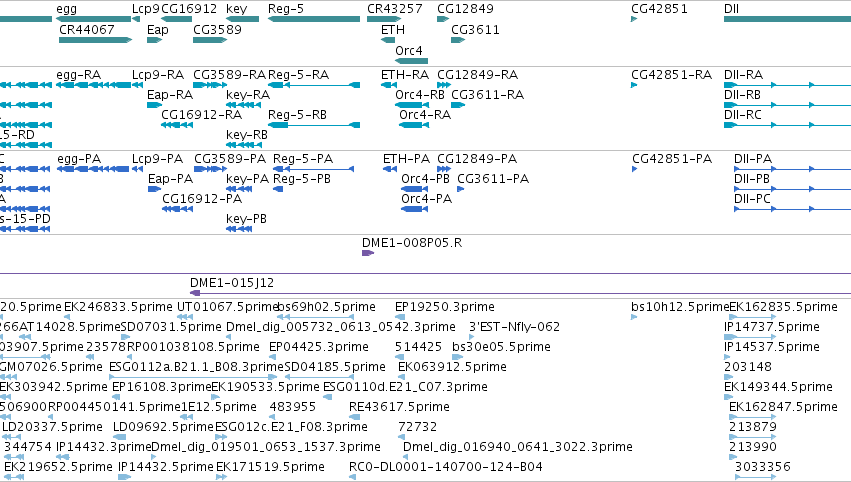The width and height of the screenshot is (851, 482).
Task: Select the DME1-015J12 BAC label
Action: point(232,283)
